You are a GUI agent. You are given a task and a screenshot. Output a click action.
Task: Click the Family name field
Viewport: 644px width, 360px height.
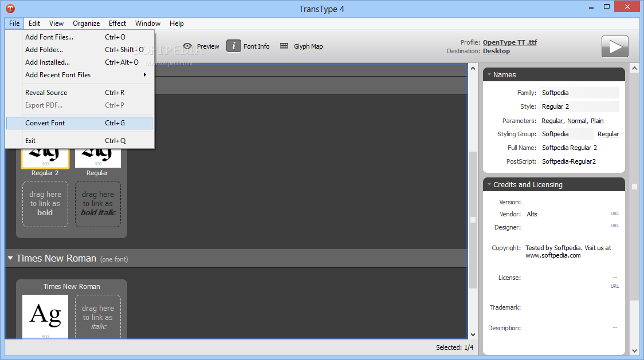(579, 93)
